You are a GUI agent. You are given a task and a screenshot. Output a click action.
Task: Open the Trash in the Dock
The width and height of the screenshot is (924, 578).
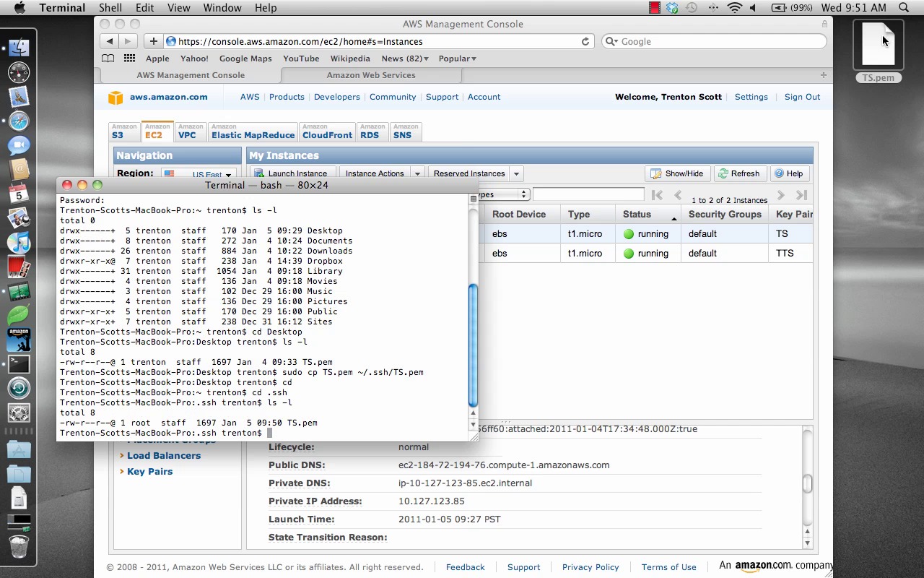click(x=19, y=546)
